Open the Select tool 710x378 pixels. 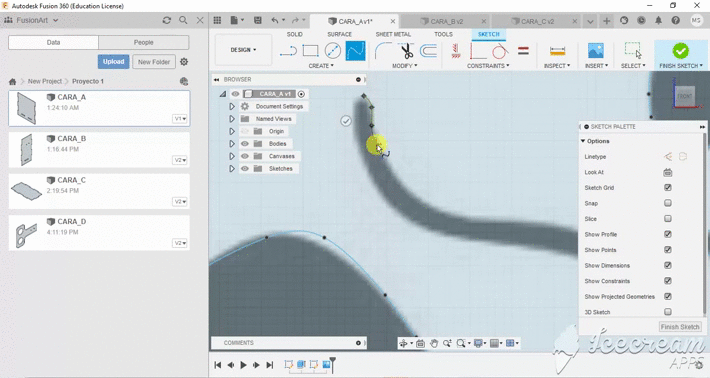tap(633, 51)
